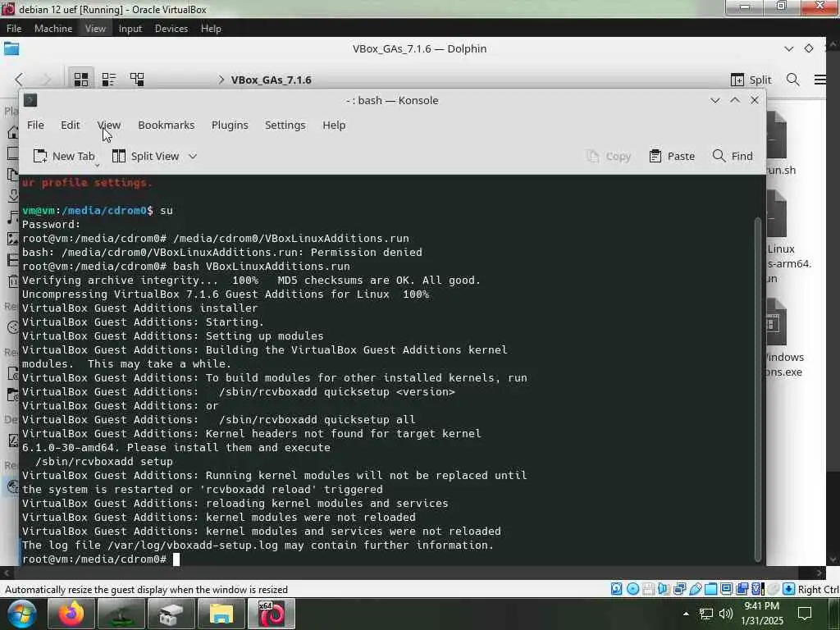Go back in Dolphin navigation
This screenshot has height=630, width=840.
(x=20, y=80)
